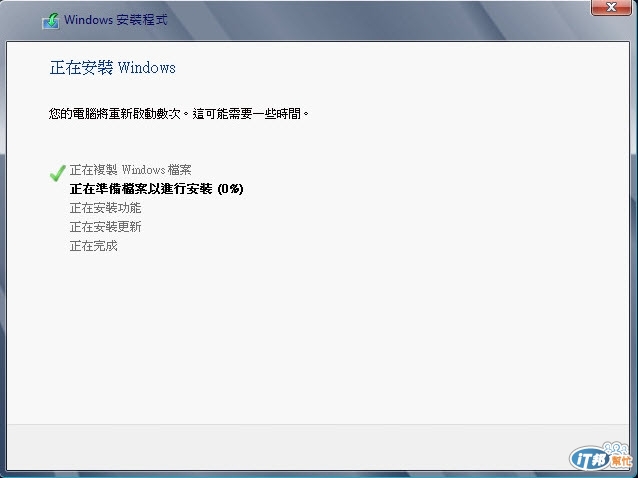Click the notice '您的電腦將重新啟動數次。這可能需要一些時間。'
The image size is (638, 478).
(179, 113)
